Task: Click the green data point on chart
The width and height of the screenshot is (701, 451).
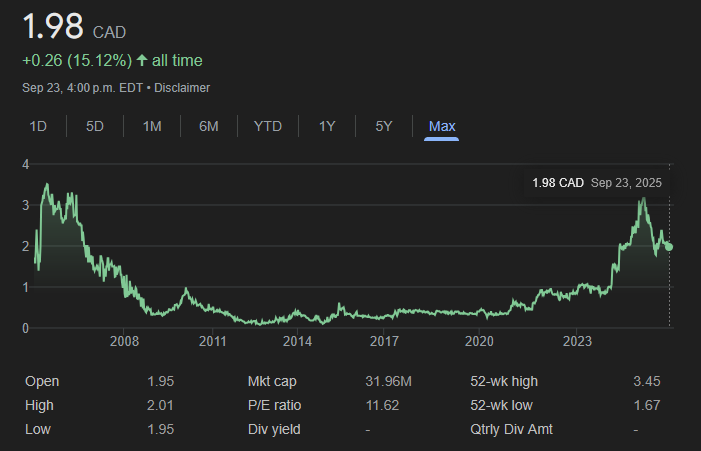Action: [669, 247]
